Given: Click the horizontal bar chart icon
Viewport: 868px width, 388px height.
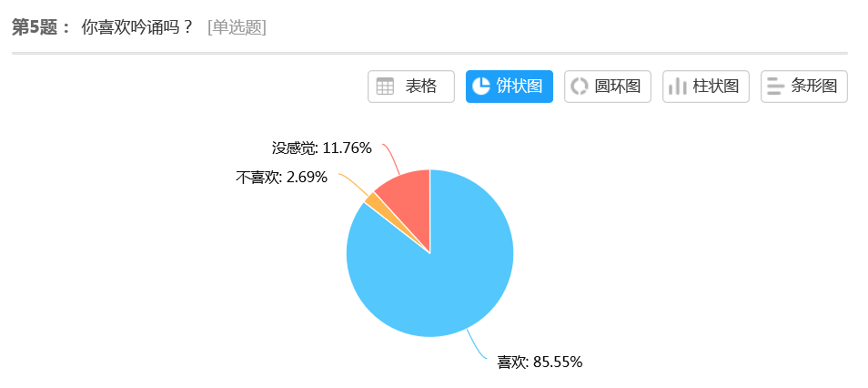Looking at the screenshot, I should coord(775,87).
